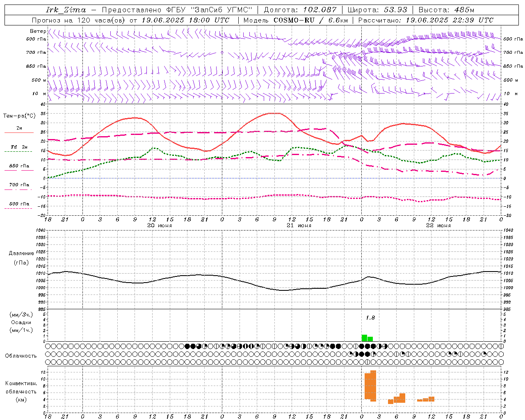Click the Тем-ра(°C) axis title

point(19,116)
